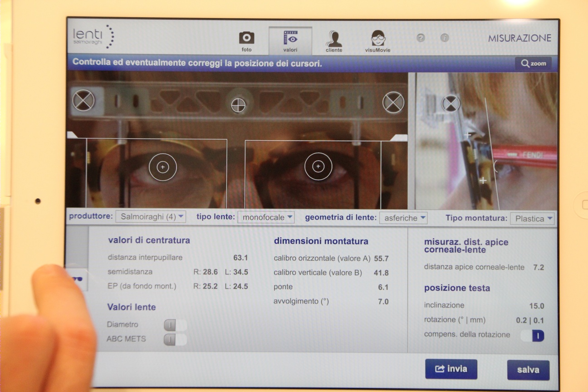Viewport: 588px width, 392px height.
Task: Open the foto camera tab
Action: tap(246, 41)
